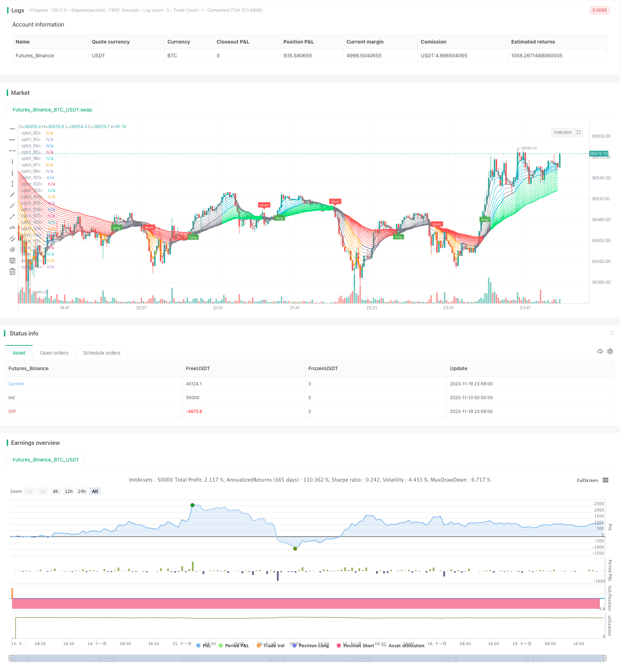The image size is (620, 672).
Task: Click the Position P&L value 935.580655
Action: pyautogui.click(x=297, y=56)
